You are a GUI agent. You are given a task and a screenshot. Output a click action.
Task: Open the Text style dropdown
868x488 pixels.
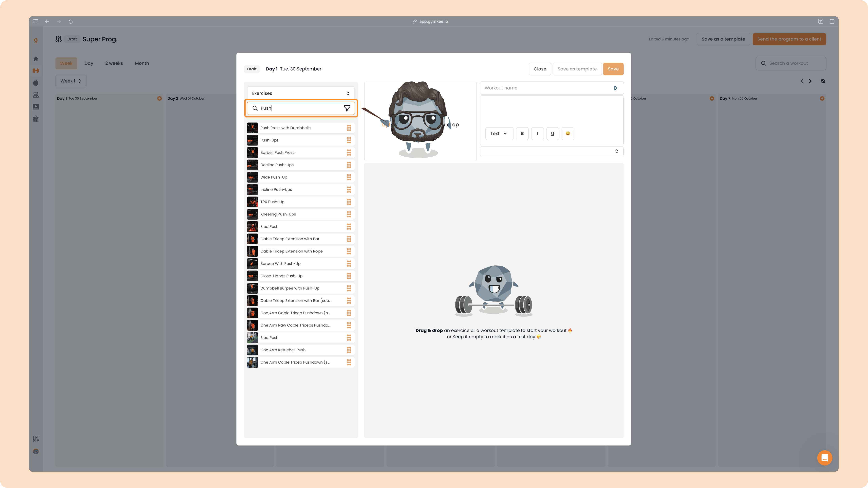point(499,133)
